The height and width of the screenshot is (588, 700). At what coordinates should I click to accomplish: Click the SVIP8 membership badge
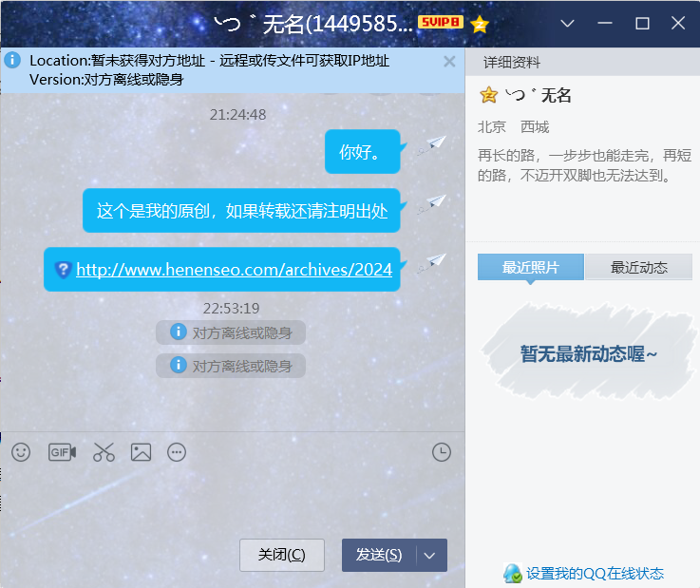pos(440,22)
